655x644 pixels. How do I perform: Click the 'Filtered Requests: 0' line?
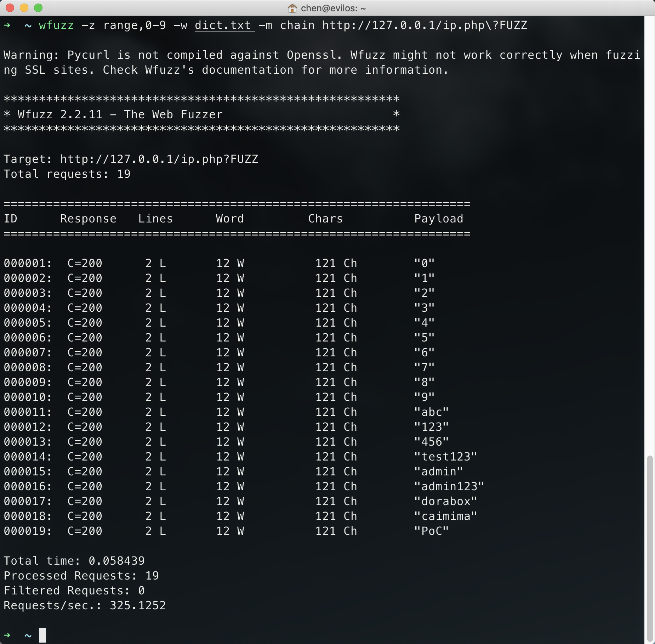tap(74, 591)
